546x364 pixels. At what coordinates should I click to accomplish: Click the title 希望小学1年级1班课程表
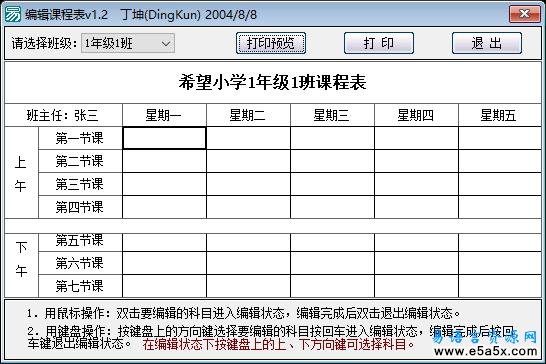(273, 83)
